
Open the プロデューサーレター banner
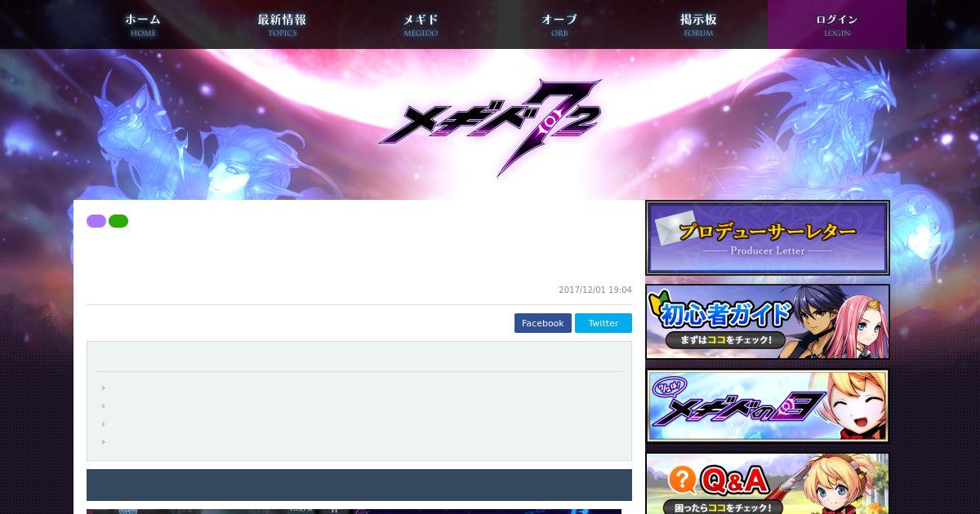pyautogui.click(x=768, y=237)
